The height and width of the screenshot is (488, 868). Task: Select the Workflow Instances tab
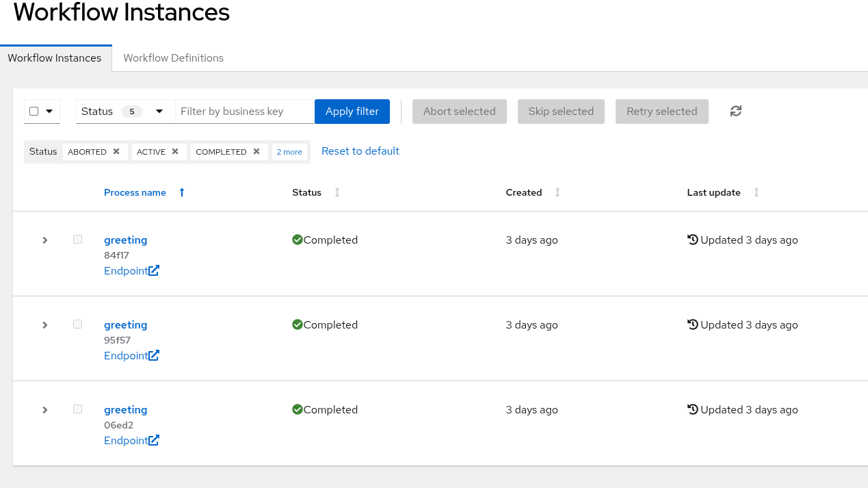click(x=55, y=58)
